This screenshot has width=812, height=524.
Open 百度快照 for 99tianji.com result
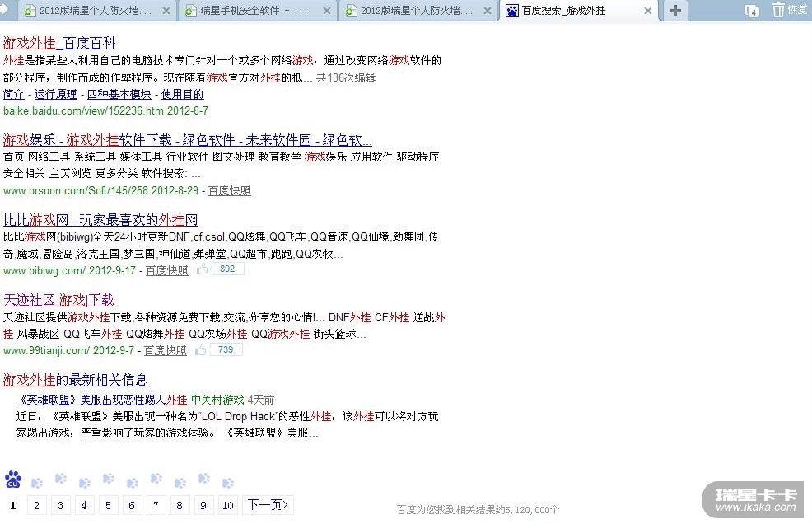pyautogui.click(x=166, y=350)
